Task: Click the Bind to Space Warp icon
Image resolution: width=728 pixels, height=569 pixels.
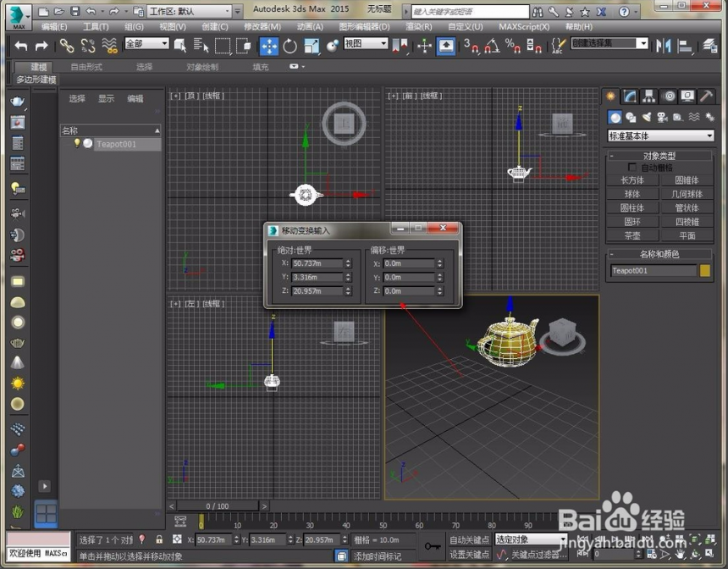Action: (x=109, y=46)
